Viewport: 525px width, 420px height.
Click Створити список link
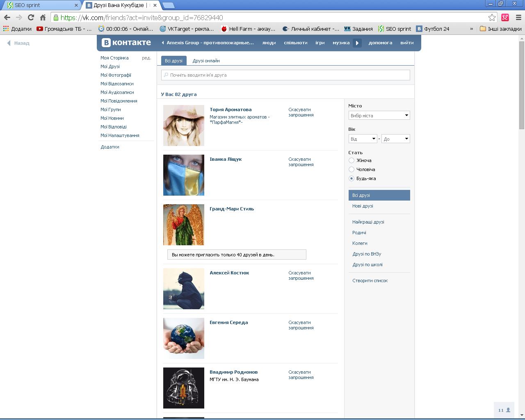tap(370, 281)
